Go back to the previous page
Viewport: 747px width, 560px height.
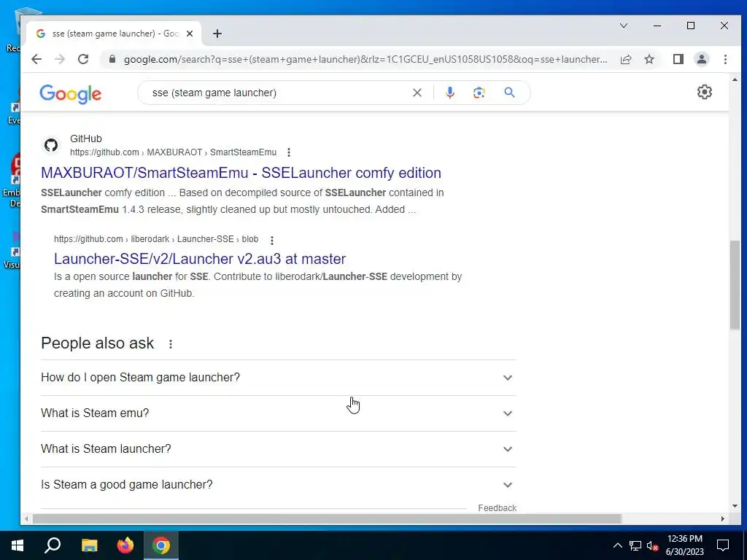tap(36, 59)
